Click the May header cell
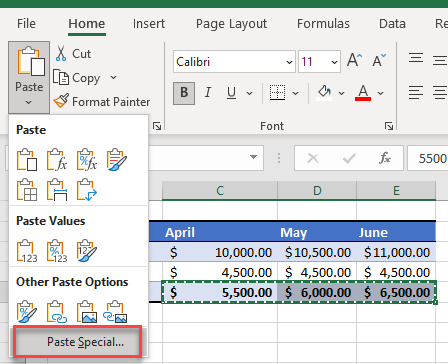448x364 pixels. pyautogui.click(x=317, y=232)
